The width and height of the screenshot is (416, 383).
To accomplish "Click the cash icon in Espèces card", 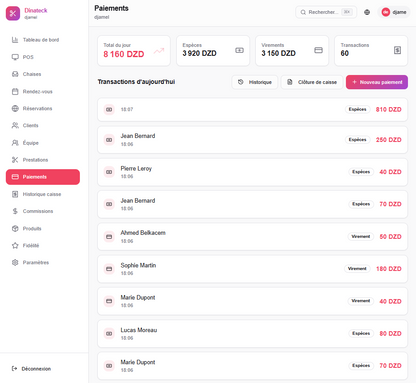I will 239,50.
